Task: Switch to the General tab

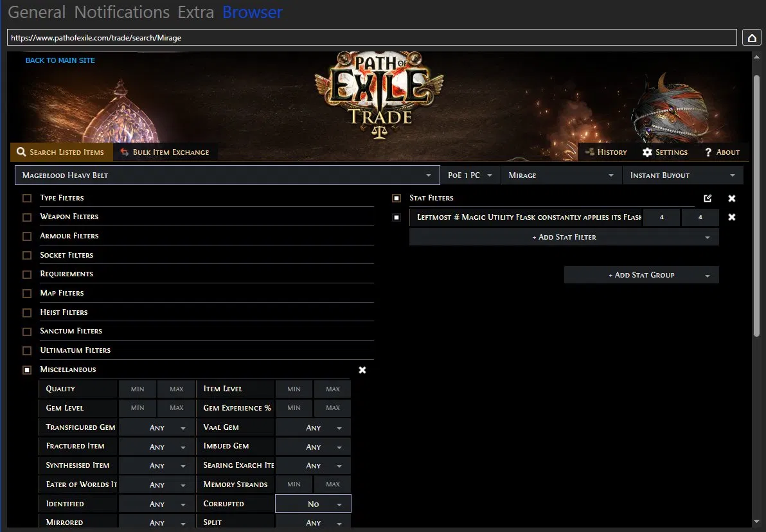Action: [x=37, y=12]
